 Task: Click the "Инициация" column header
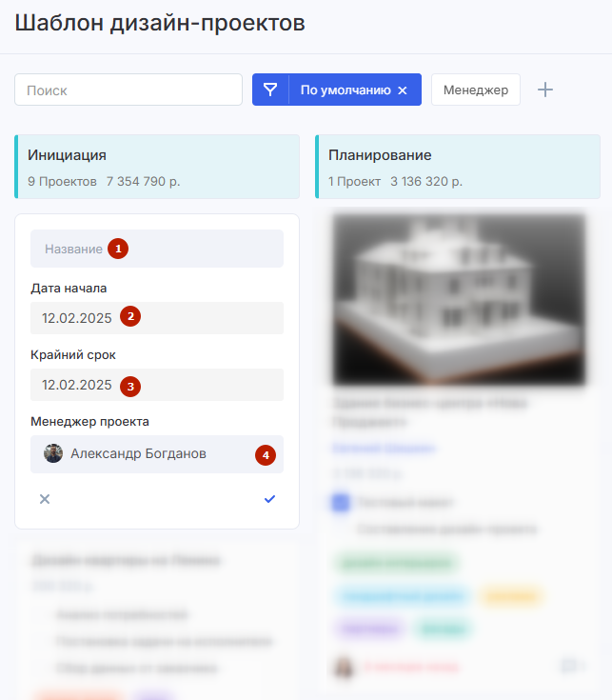pos(157,167)
